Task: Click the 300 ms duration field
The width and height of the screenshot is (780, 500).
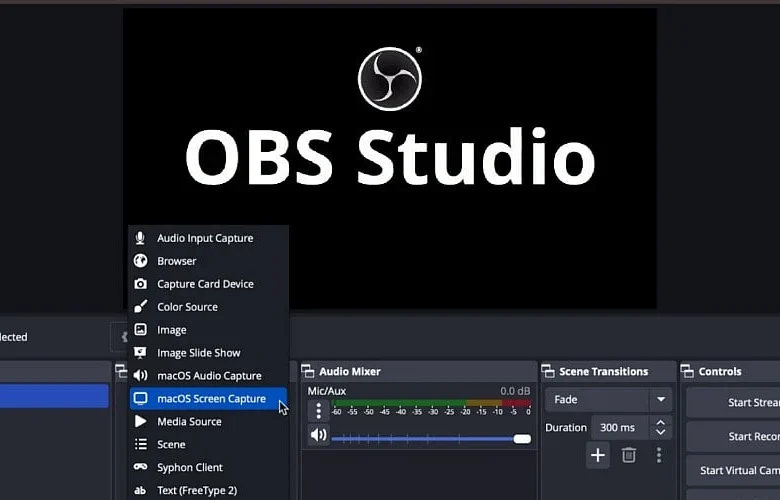Action: click(x=620, y=427)
